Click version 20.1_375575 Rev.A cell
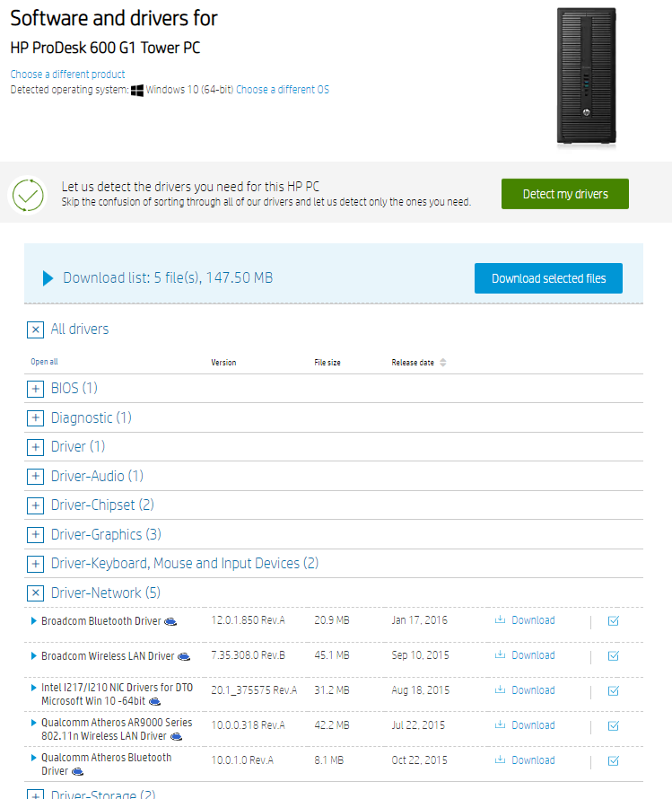Screen dimensions: 672x799 (254, 690)
